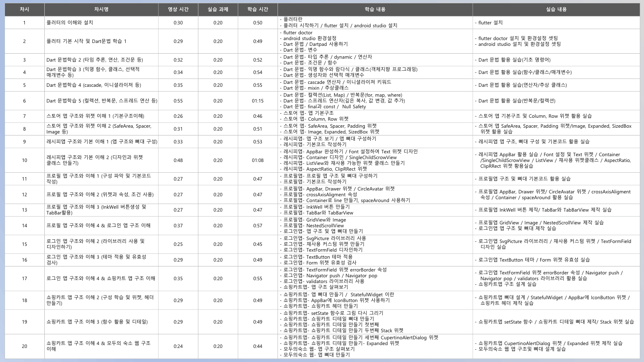Click the '실습 과제' column header
Viewport: 644px width, 362px height.
(x=218, y=10)
